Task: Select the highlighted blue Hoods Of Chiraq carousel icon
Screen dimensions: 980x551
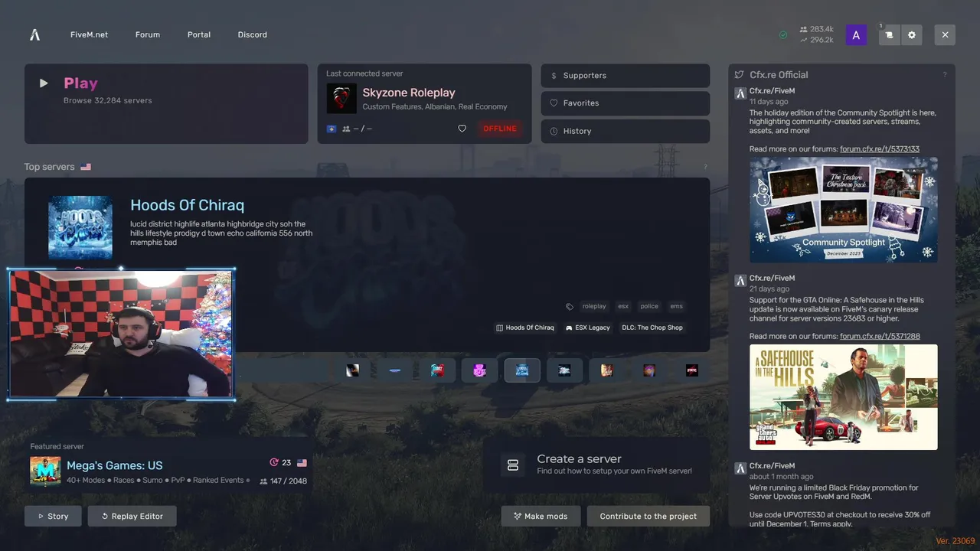Action: click(x=522, y=370)
